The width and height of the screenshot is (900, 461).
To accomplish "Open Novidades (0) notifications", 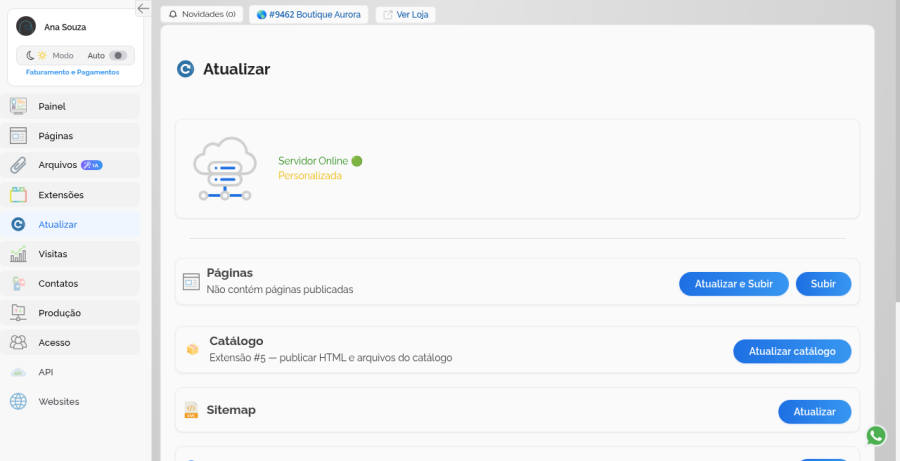I will [x=201, y=14].
